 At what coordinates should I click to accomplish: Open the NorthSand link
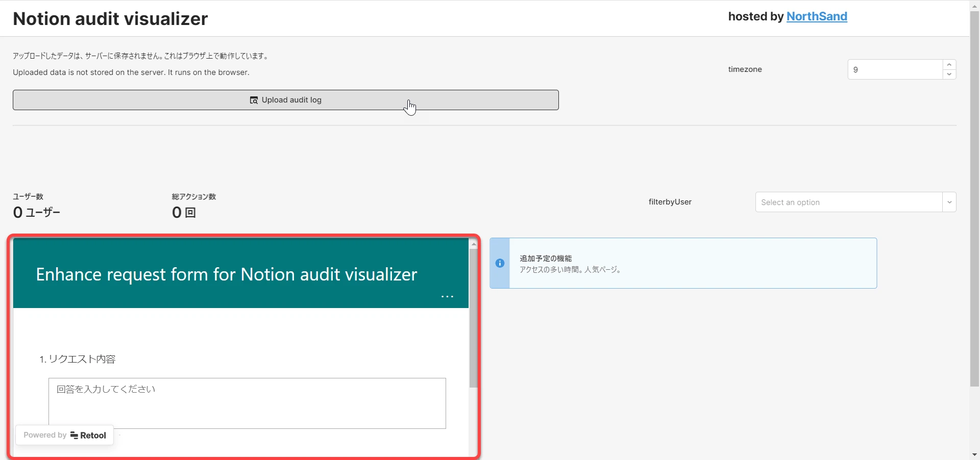[817, 16]
